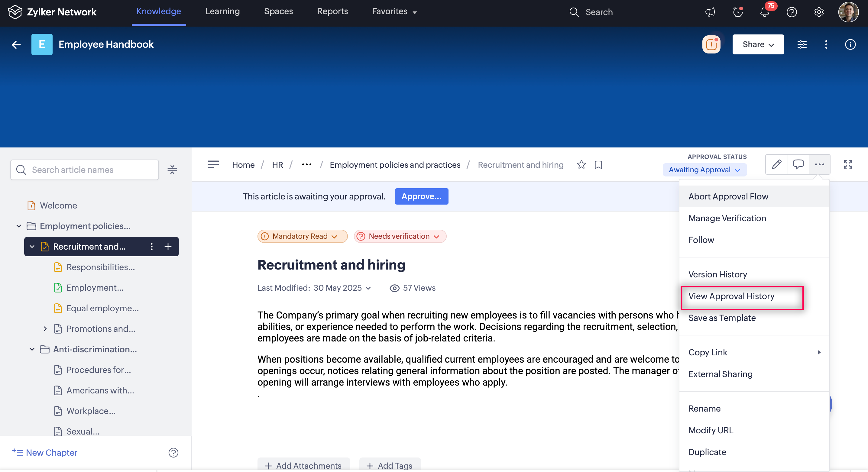Click the table of contents lines icon
This screenshot has height=472, width=868.
coord(213,164)
